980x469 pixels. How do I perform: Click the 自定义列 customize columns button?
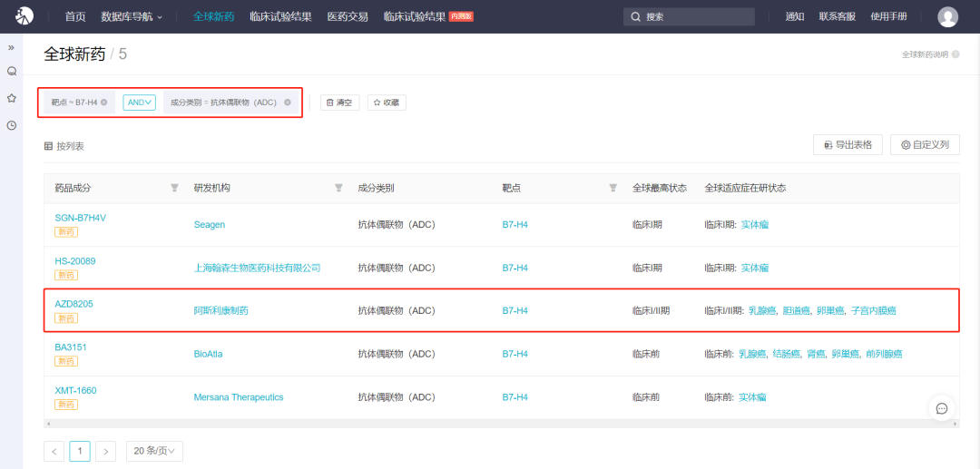coord(925,145)
